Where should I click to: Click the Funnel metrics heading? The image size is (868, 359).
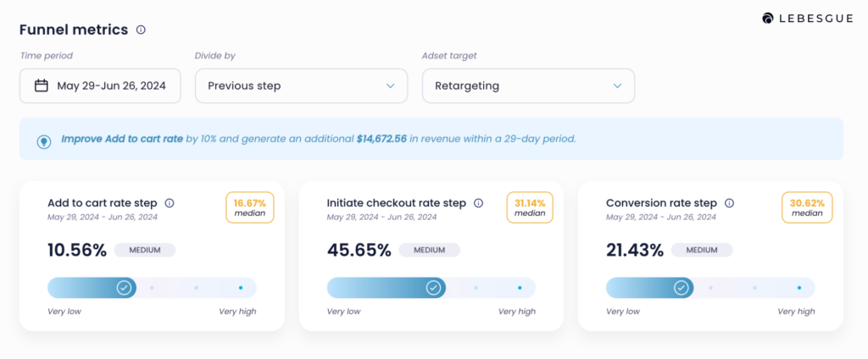coord(74,30)
